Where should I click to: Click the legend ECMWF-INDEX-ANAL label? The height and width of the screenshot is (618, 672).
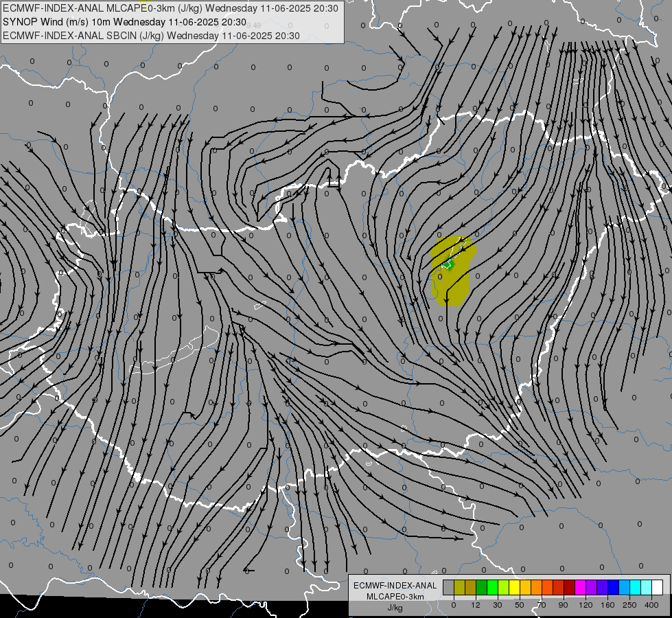pos(395,586)
